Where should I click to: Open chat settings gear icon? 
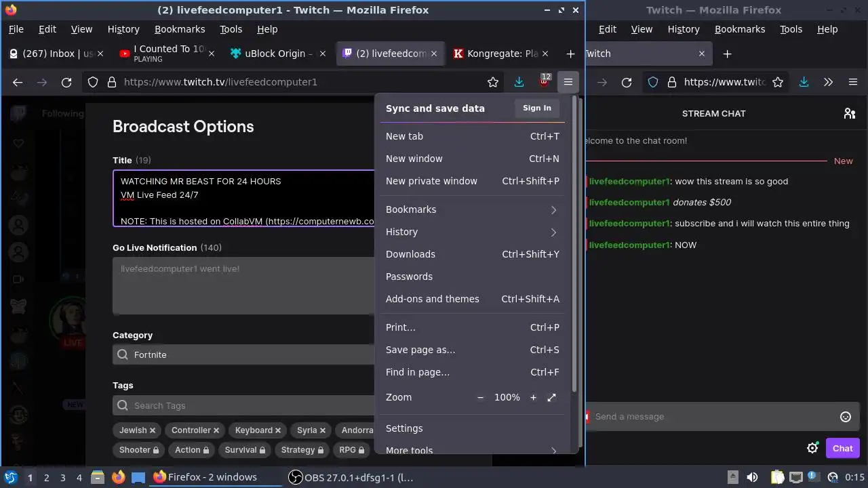tap(812, 448)
